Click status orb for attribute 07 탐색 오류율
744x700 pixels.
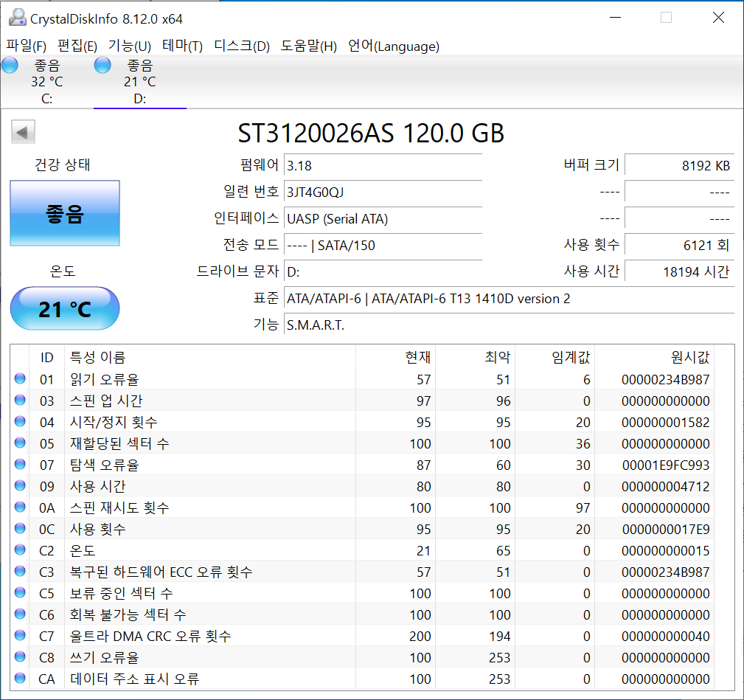[20, 464]
